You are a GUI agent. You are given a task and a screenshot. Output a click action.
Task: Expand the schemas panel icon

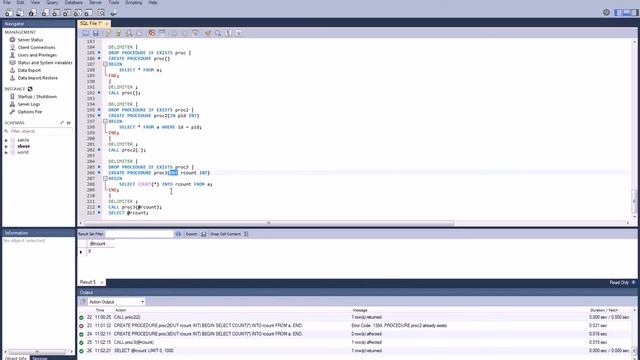(62, 122)
